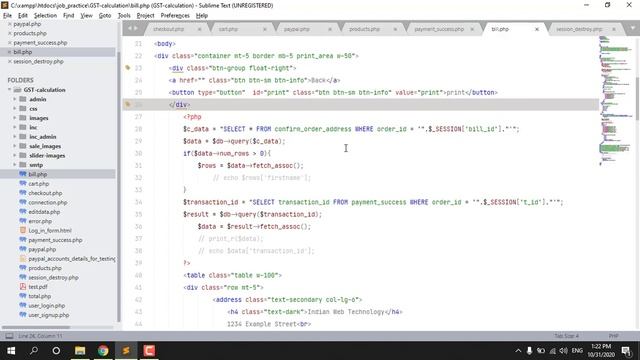Switch to the paypal.php tab
640x360 pixels.
click(297, 29)
